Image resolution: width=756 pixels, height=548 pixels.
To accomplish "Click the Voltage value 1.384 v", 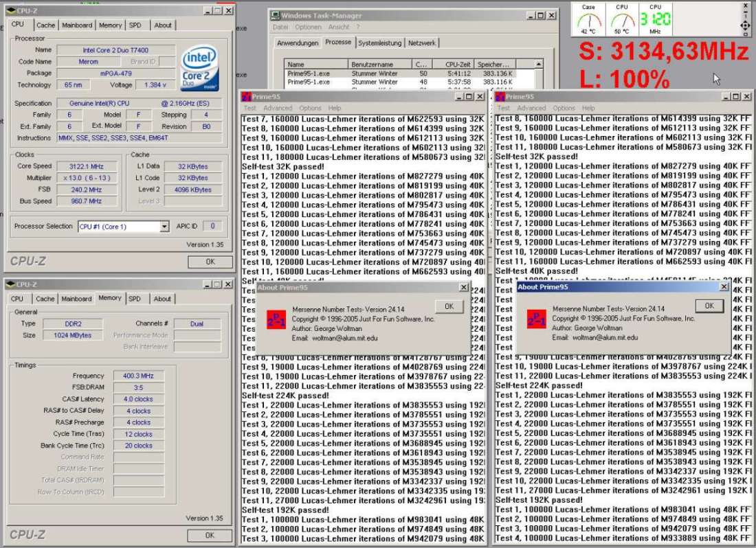I will pos(155,84).
